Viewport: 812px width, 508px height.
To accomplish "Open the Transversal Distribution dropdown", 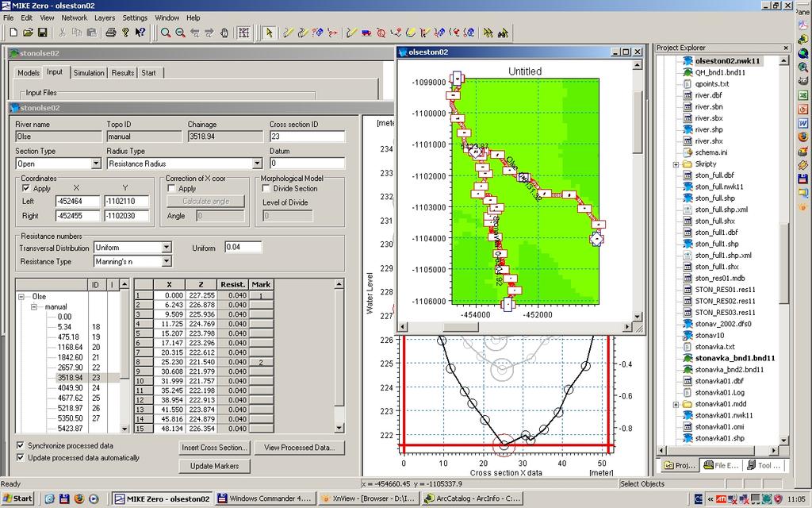I will pyautogui.click(x=167, y=248).
